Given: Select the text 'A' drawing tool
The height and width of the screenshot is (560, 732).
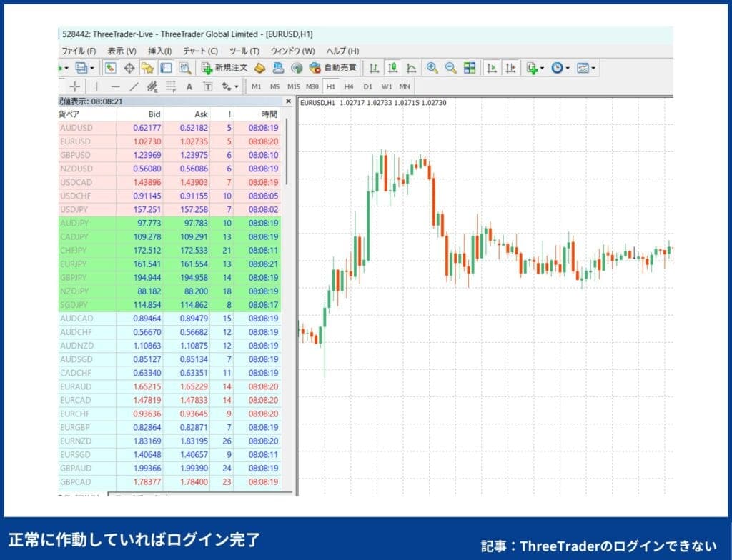Looking at the screenshot, I should point(189,87).
